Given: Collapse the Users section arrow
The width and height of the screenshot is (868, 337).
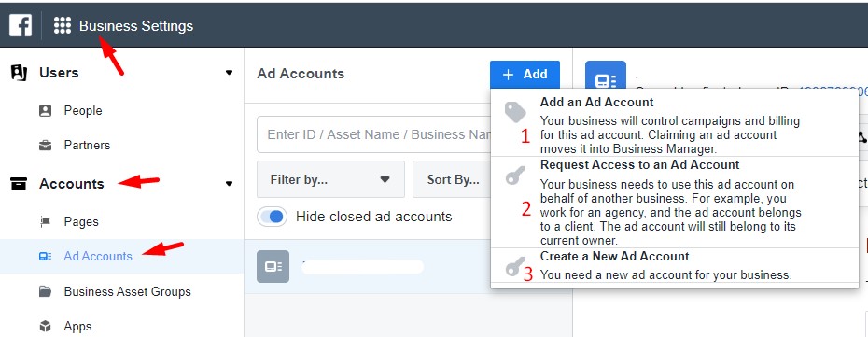Looking at the screenshot, I should coord(230,73).
